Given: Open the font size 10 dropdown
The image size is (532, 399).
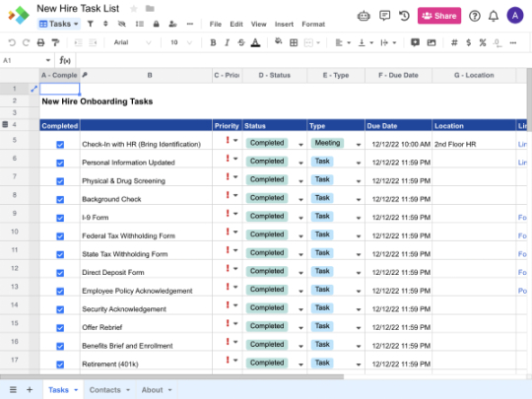Looking at the screenshot, I should tap(181, 42).
